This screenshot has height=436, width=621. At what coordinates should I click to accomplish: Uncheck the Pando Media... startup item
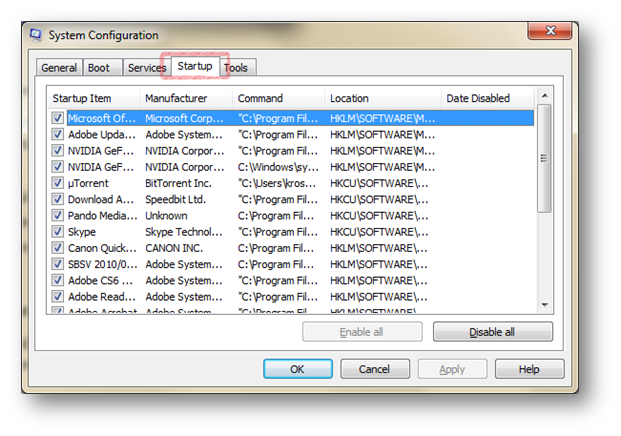57,215
